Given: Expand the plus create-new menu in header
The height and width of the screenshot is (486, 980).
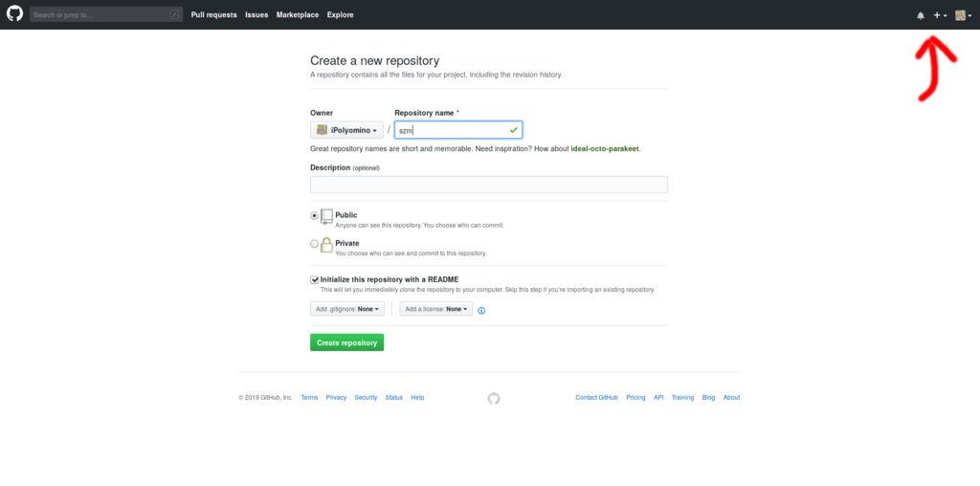Looking at the screenshot, I should coord(940,15).
